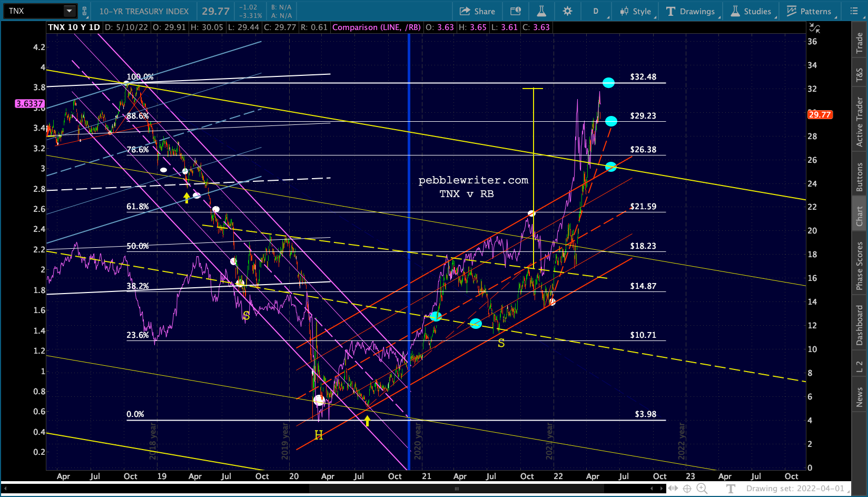This screenshot has width=868, height=497.
Task: Click the 0.0% Fibonacci label
Action: 135,414
